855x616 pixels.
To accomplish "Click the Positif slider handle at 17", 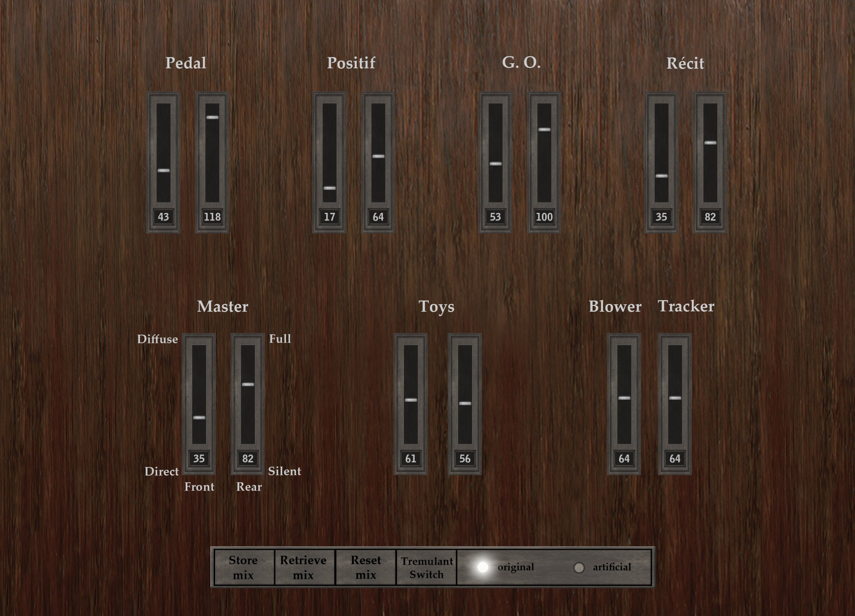I will coord(330,188).
